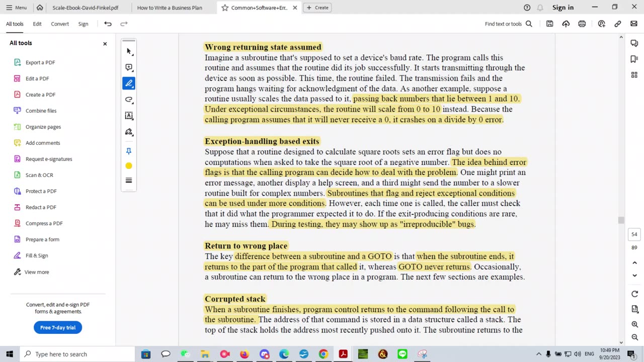Redo the last action

(124, 24)
